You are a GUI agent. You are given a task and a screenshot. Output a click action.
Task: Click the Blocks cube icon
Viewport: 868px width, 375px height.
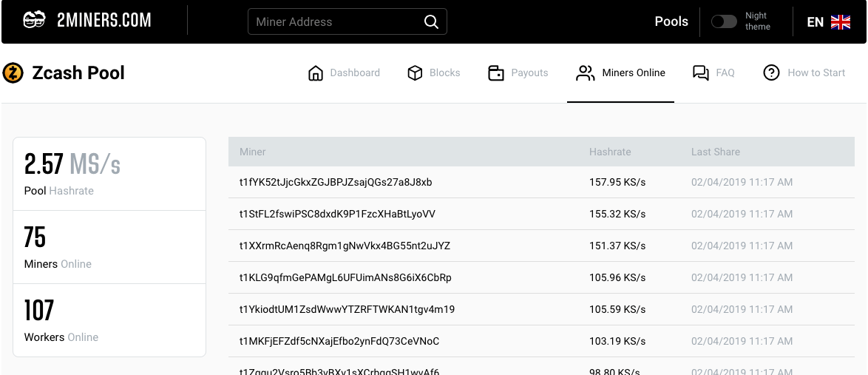tap(415, 73)
